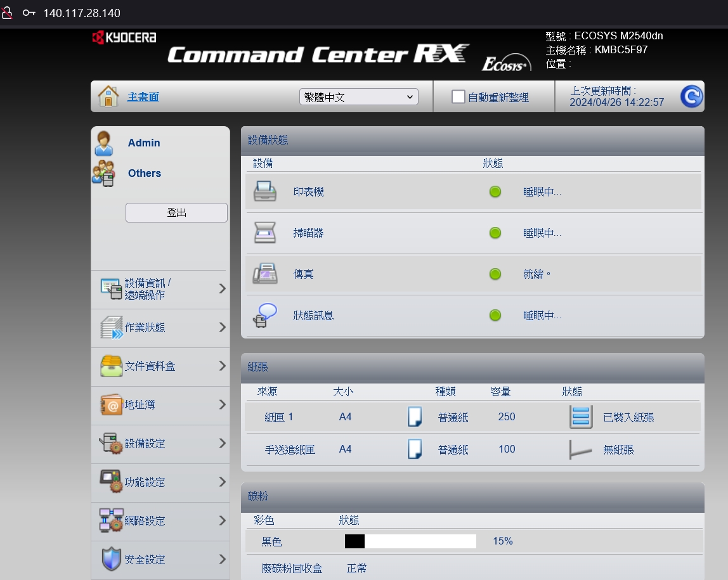Click the 功能設定 function gear icon
728x580 pixels.
coord(112,482)
